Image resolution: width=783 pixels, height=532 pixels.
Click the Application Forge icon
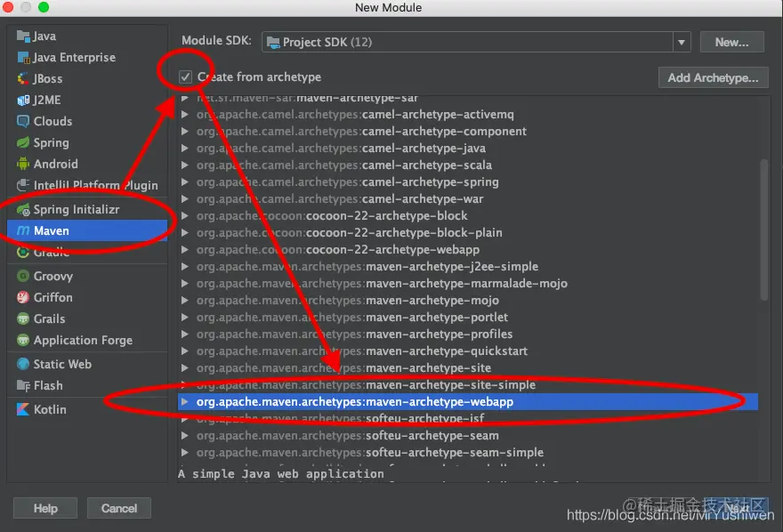click(x=23, y=341)
